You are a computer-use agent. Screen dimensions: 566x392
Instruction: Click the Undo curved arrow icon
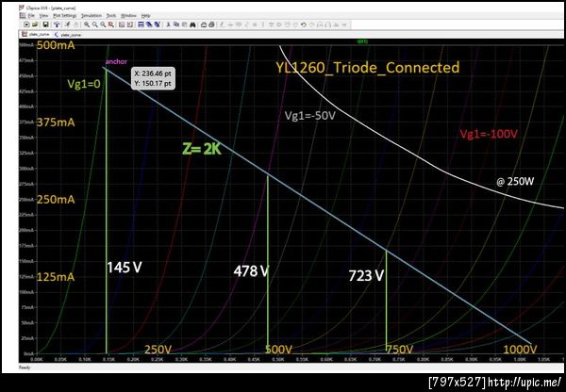tap(303, 24)
